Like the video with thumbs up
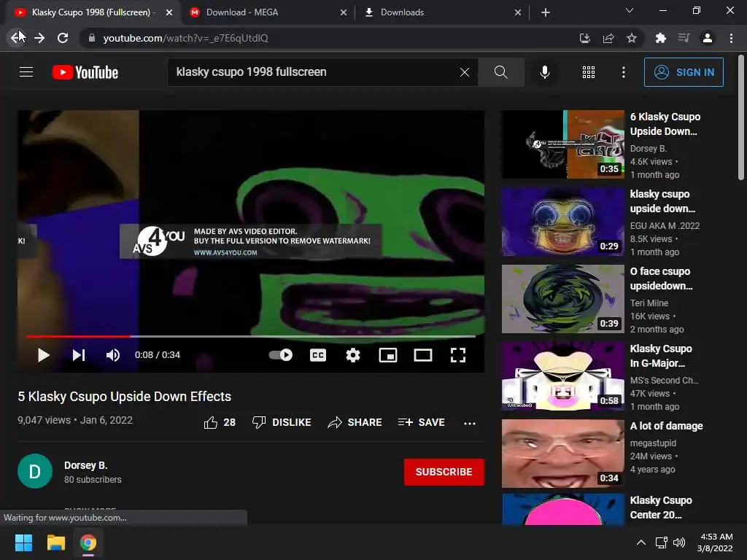The width and height of the screenshot is (747, 560). [x=220, y=422]
